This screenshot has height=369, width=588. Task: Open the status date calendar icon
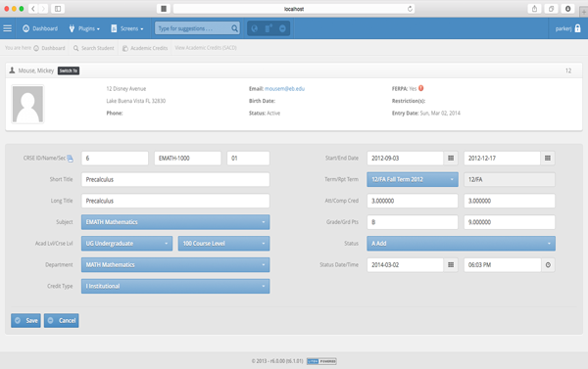click(x=451, y=265)
